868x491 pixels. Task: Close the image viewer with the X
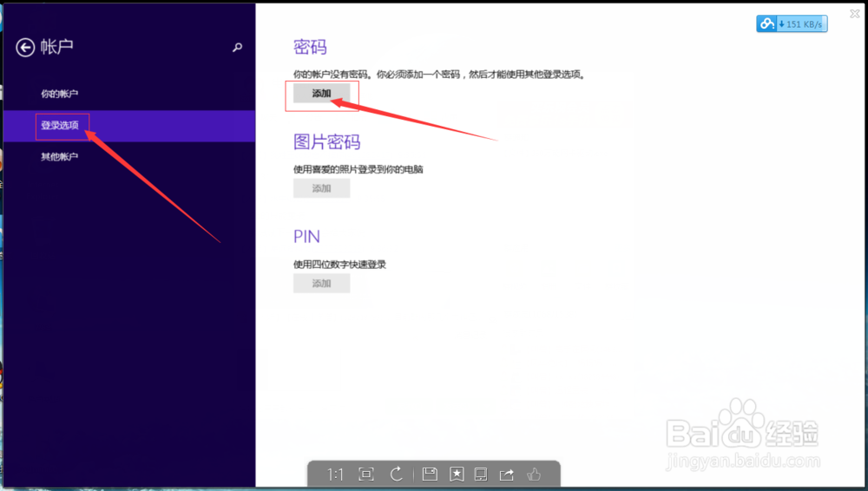(855, 14)
